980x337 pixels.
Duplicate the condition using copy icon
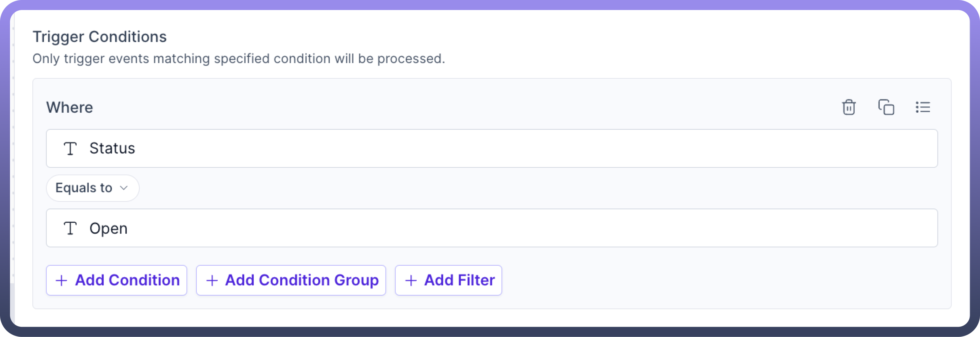point(886,107)
